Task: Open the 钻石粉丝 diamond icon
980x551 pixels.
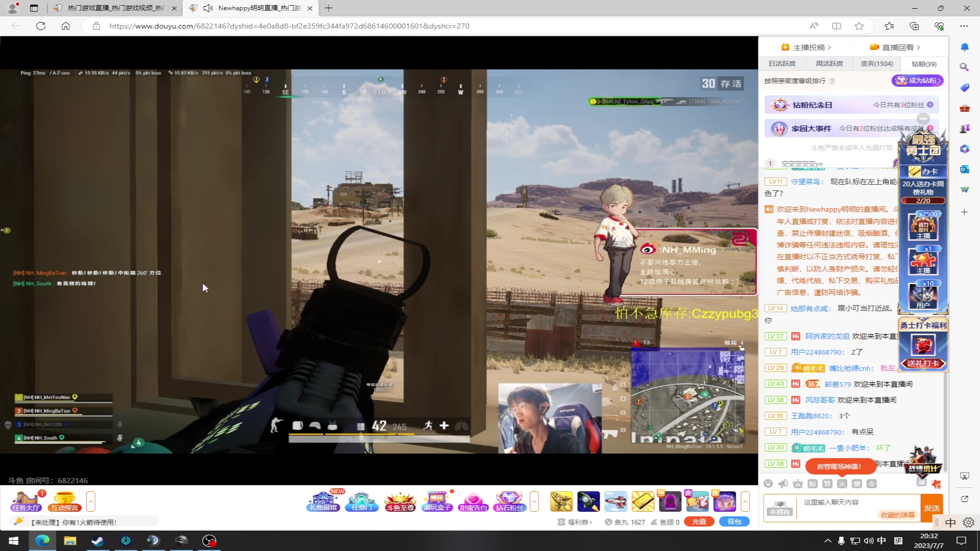Action: pyautogui.click(x=509, y=502)
